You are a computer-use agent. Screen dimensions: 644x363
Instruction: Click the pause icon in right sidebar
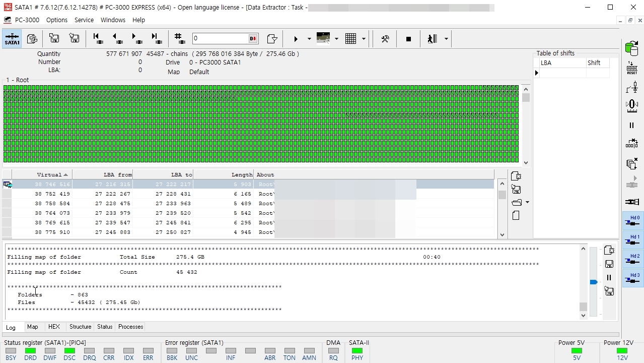[x=632, y=126]
